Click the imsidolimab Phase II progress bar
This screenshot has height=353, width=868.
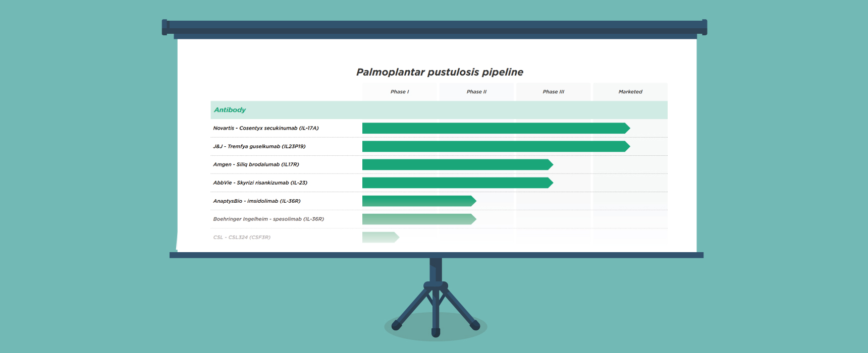click(418, 201)
